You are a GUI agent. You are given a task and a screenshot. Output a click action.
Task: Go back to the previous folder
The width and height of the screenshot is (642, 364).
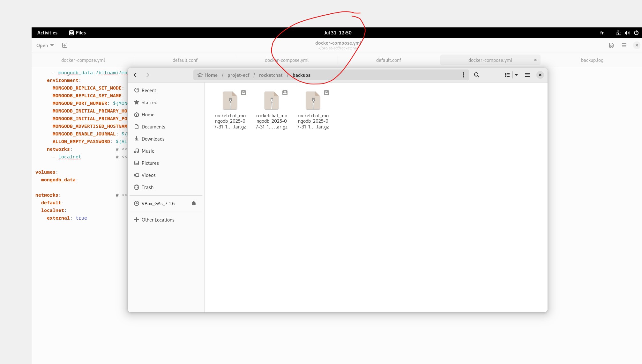click(135, 75)
